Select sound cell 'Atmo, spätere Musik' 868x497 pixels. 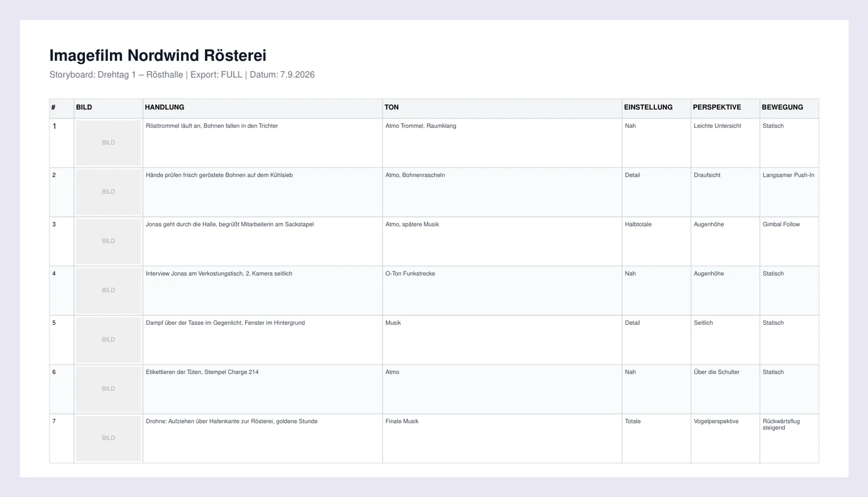click(x=502, y=241)
